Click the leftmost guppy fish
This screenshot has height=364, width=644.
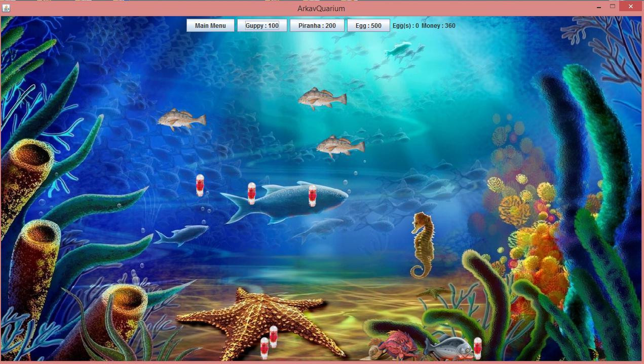tap(181, 119)
